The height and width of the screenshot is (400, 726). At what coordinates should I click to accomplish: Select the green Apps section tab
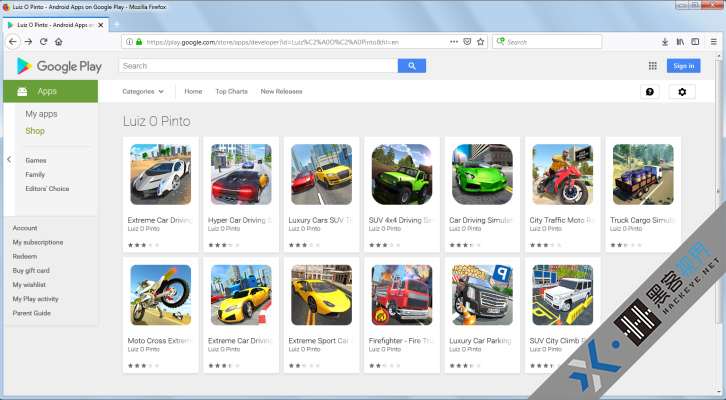50,91
